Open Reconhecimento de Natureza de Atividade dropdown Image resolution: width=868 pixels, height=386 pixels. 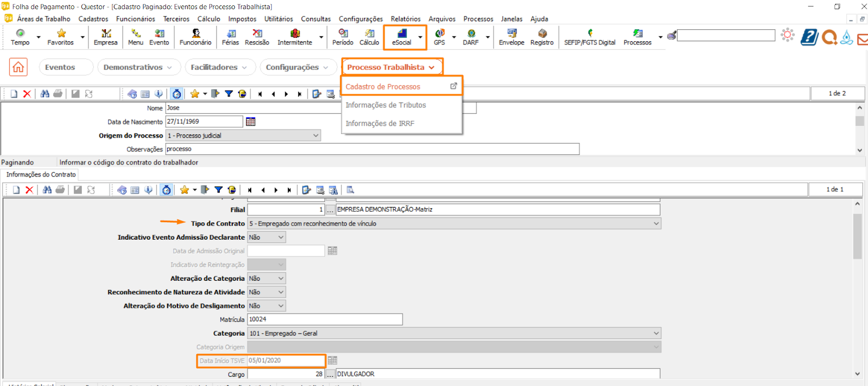[266, 292]
